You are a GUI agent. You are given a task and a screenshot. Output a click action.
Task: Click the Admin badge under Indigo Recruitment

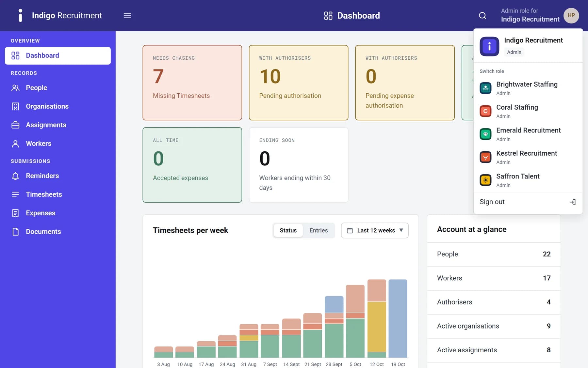pos(514,52)
